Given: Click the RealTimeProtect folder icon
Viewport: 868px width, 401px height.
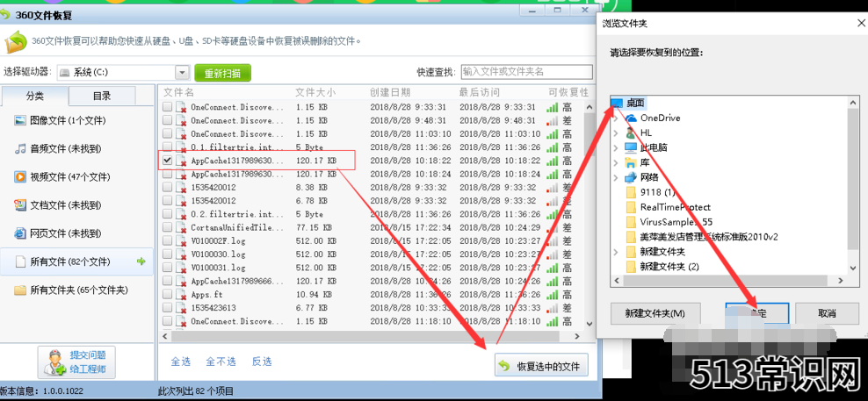Looking at the screenshot, I should [x=631, y=207].
